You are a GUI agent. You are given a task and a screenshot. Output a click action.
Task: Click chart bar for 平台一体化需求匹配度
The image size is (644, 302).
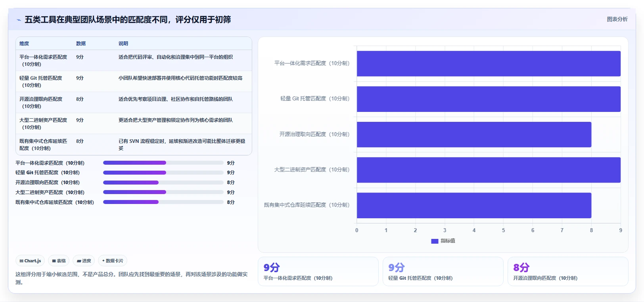489,63
